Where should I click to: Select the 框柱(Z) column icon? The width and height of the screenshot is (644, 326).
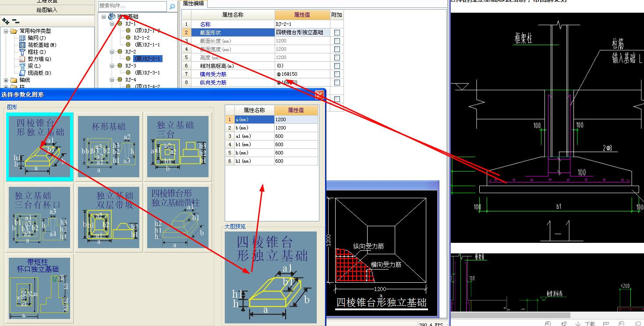[23, 52]
